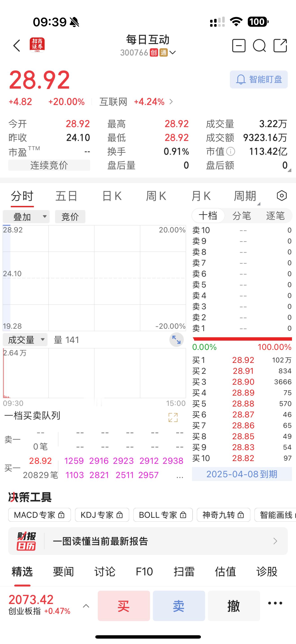Tap 卖1 order book row

(x=242, y=328)
